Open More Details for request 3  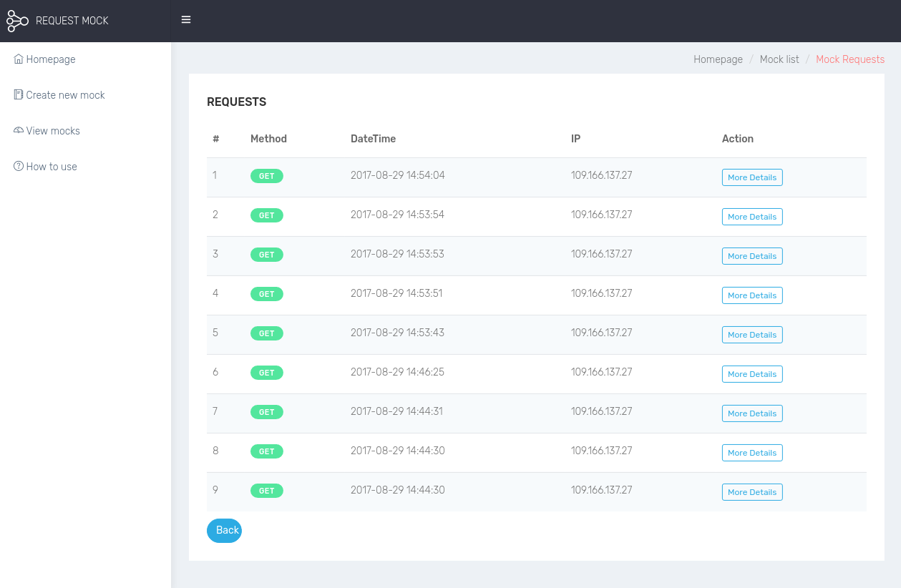tap(752, 256)
